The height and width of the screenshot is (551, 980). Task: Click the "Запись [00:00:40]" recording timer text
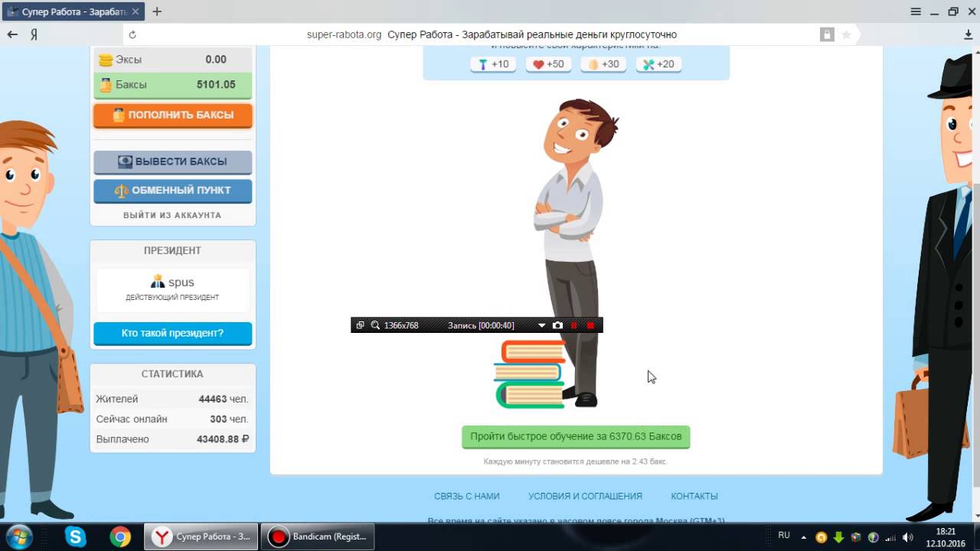coord(481,325)
